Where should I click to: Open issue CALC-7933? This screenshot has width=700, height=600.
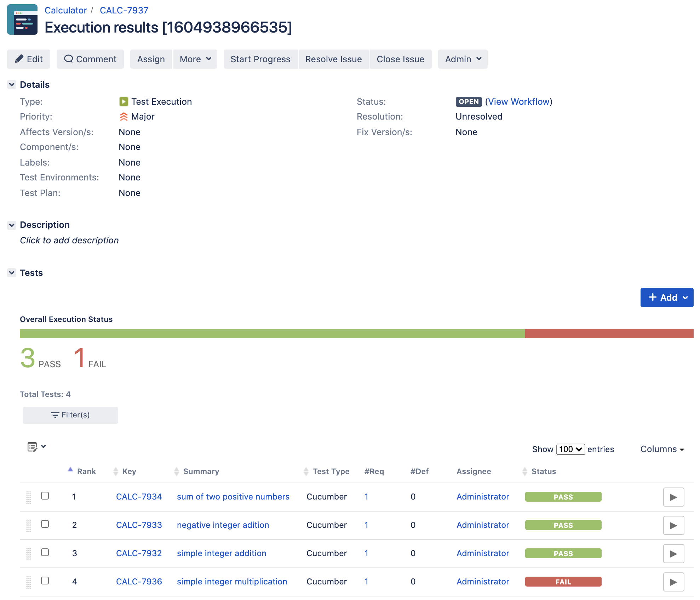[x=139, y=525]
